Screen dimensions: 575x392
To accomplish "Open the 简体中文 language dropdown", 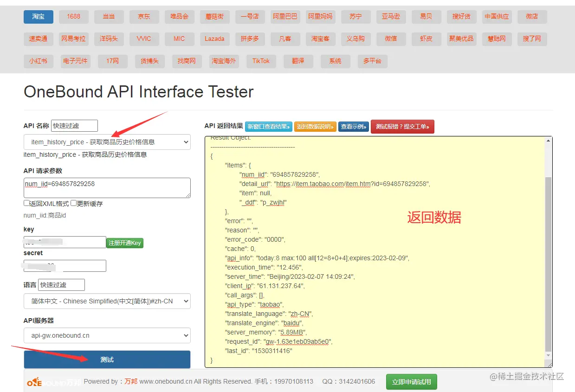I will point(107,301).
